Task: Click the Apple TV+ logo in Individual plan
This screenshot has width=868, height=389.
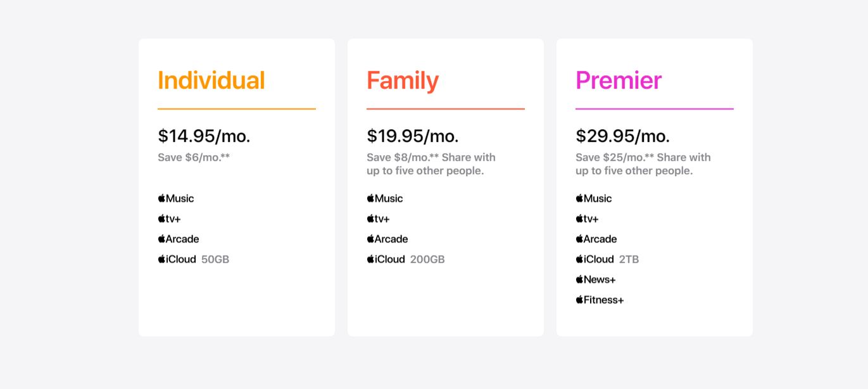Action: pos(170,219)
